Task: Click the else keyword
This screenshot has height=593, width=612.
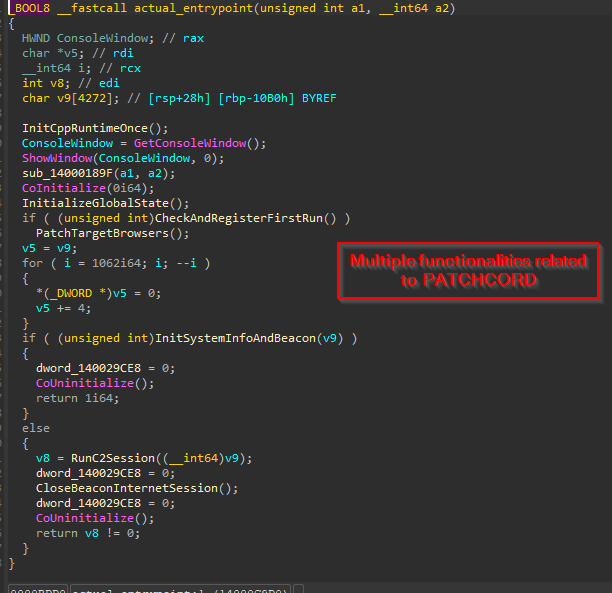Action: coord(36,428)
